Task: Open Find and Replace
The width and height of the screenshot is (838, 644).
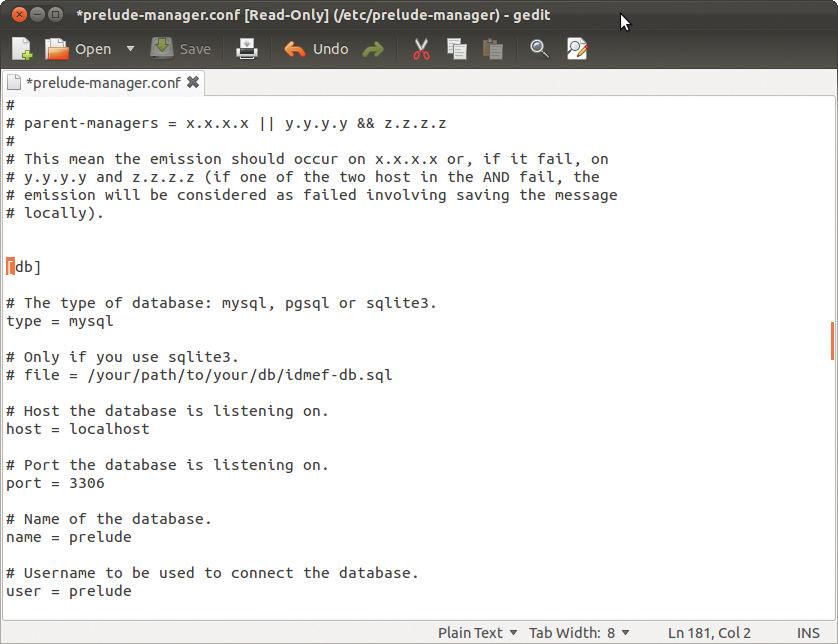Action: 577,48
